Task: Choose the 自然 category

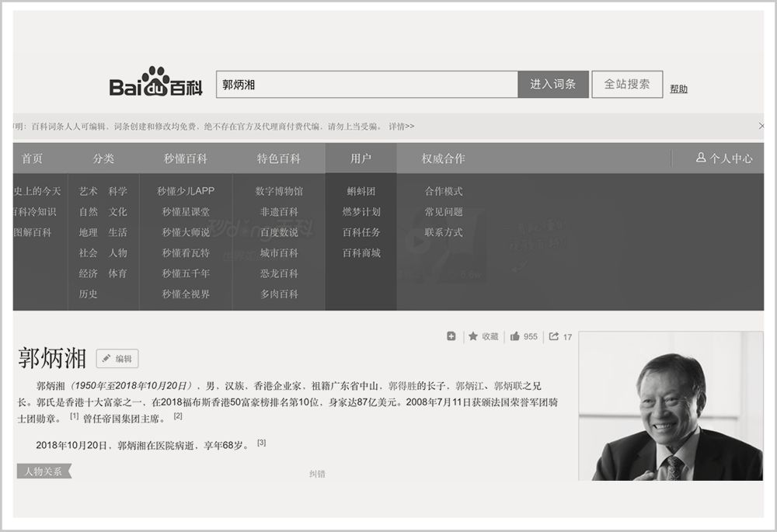Action: [89, 211]
